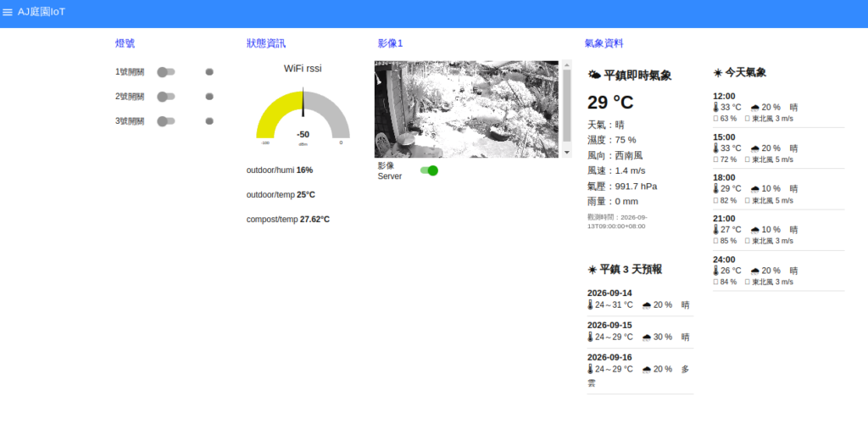Disable the 影像 Server switch

tap(429, 170)
